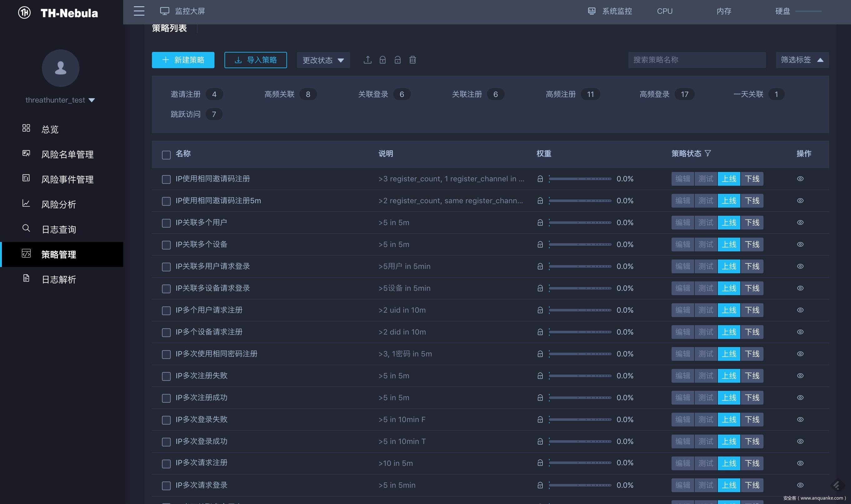851x504 pixels.
Task: Click the 系统监控 system monitor icon
Action: 592,11
